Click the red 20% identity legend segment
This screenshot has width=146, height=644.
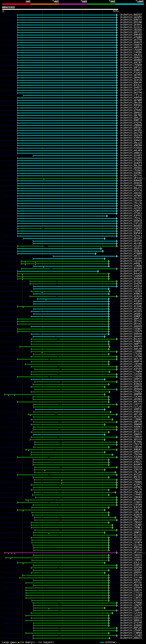coord(16,4)
